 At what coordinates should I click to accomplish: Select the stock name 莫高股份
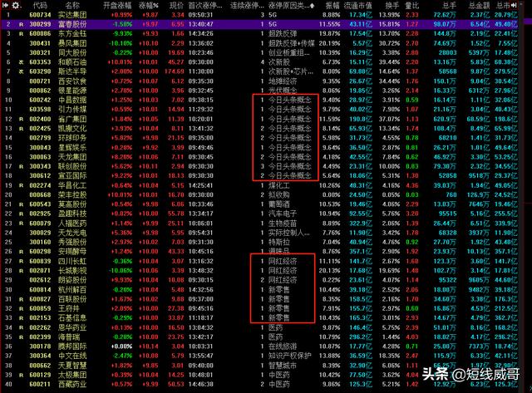click(x=72, y=204)
